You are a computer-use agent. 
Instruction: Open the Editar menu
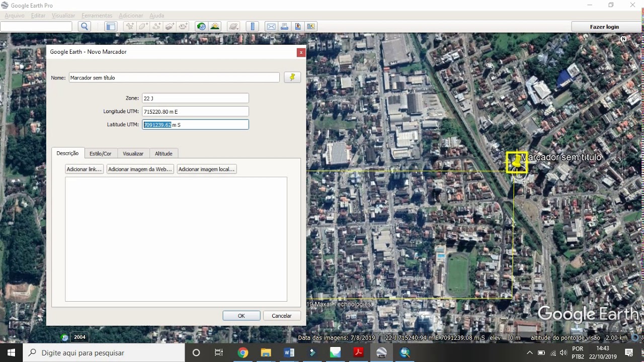(x=38, y=16)
